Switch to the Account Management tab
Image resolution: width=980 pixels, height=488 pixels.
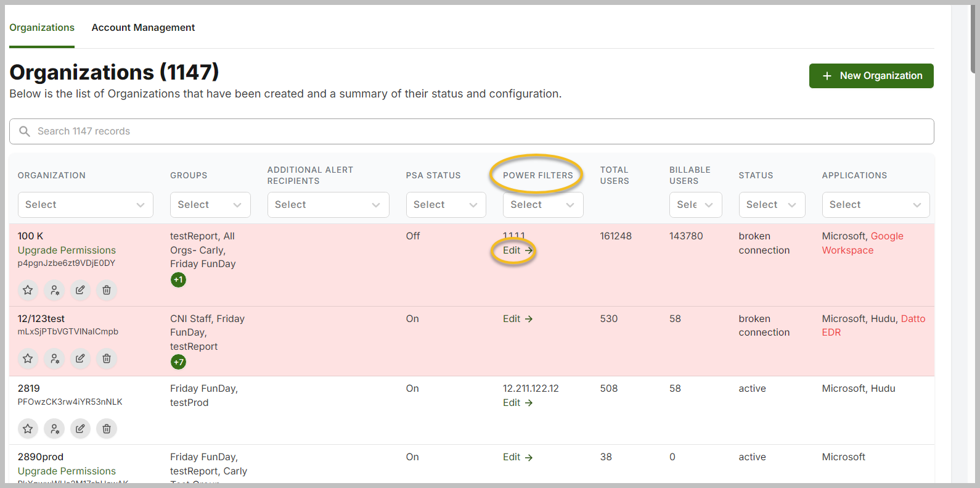tap(143, 28)
